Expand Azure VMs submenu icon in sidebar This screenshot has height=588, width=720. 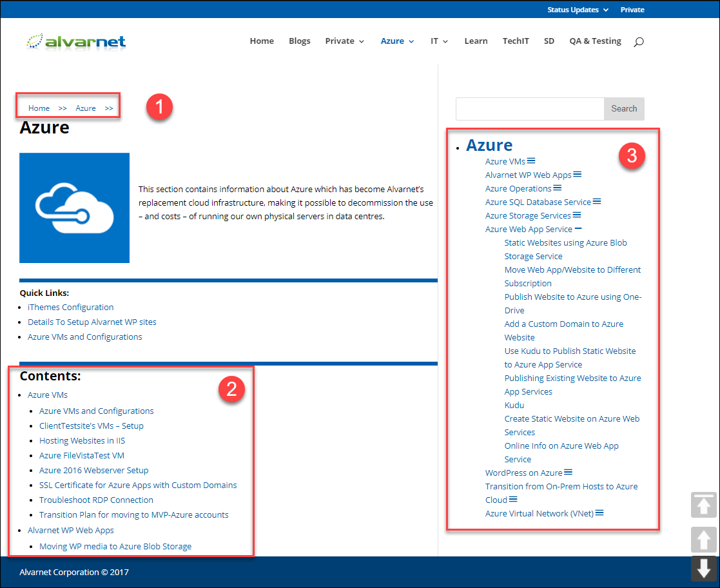coord(531,161)
